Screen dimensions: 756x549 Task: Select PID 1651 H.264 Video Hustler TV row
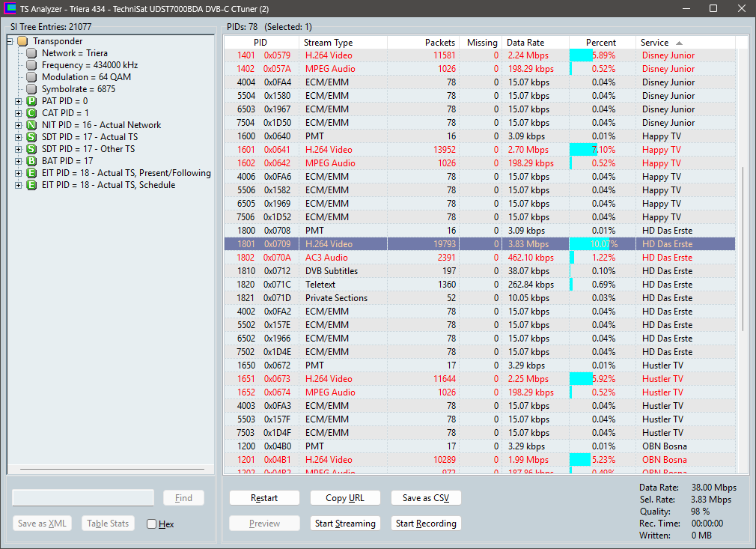click(479, 379)
